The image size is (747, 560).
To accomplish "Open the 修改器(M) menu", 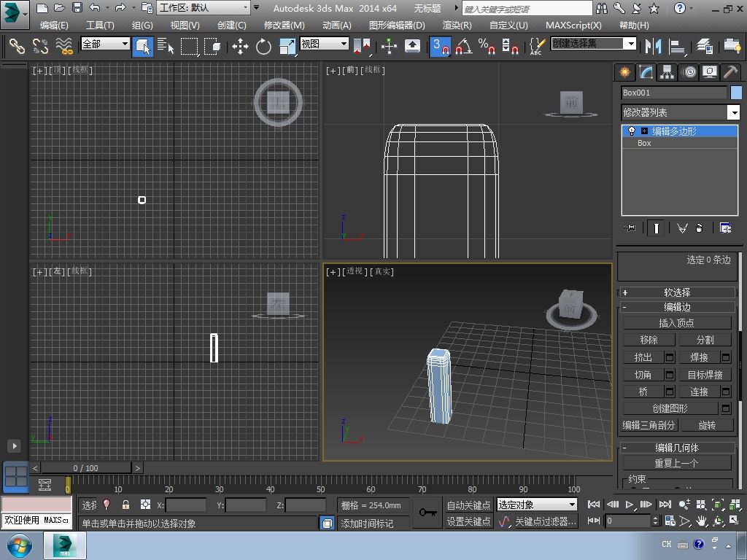I will [x=284, y=25].
